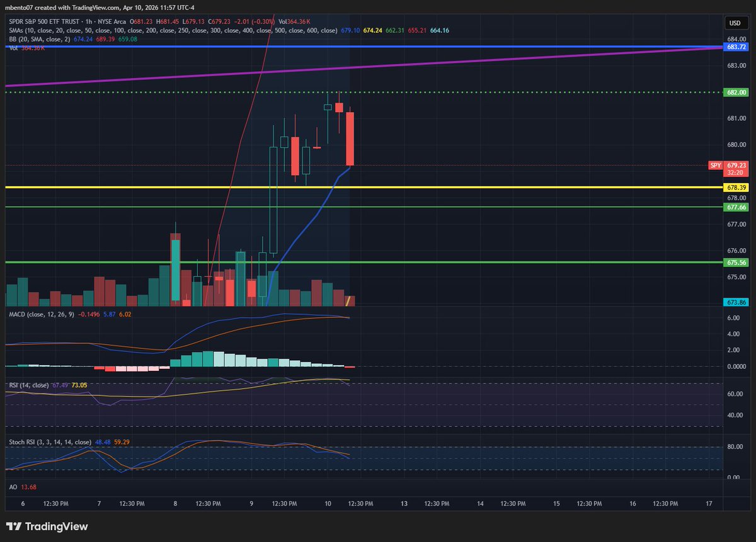The width and height of the screenshot is (756, 542).
Task: Click the BB (20, SMA, close, 2) legend
Action: tap(40, 38)
